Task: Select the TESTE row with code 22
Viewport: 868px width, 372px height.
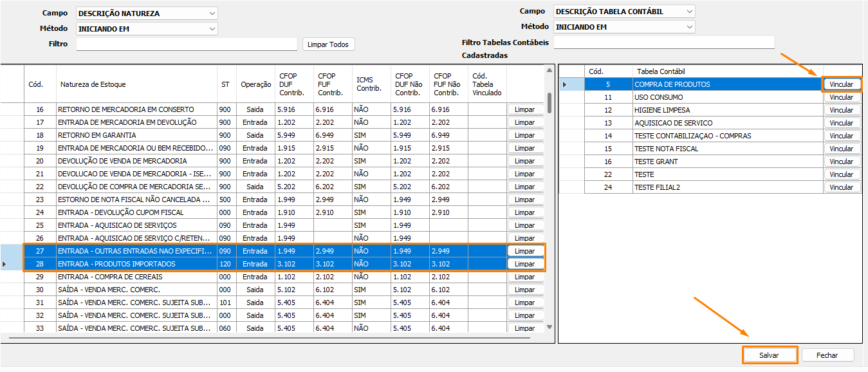Action: [710, 174]
